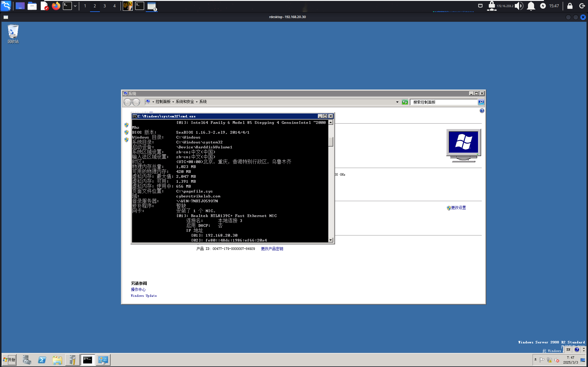Click the address bar refresh button
Viewport: 588px width, 367px height.
click(x=405, y=102)
